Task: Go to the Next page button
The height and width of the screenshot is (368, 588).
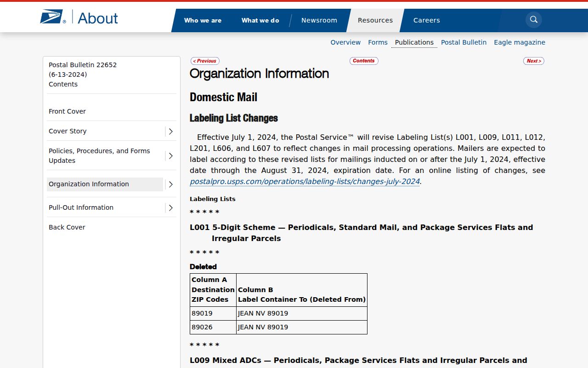Action: pos(534,61)
